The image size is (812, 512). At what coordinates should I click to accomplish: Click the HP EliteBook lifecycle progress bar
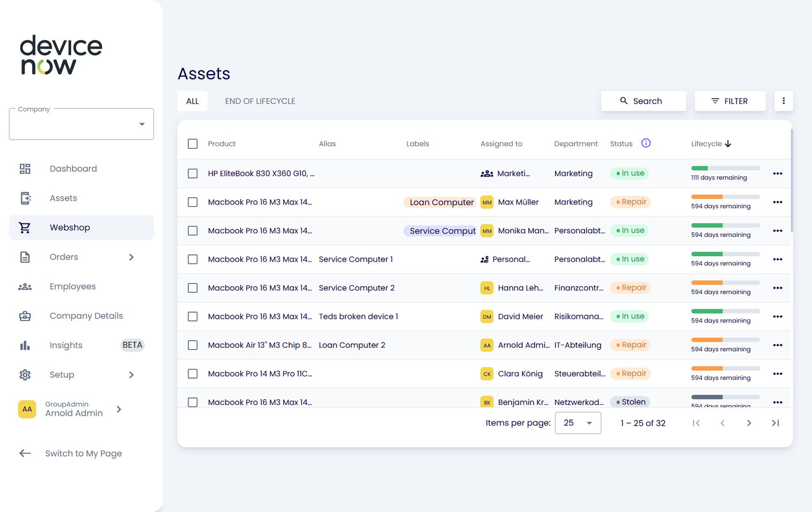coord(725,168)
